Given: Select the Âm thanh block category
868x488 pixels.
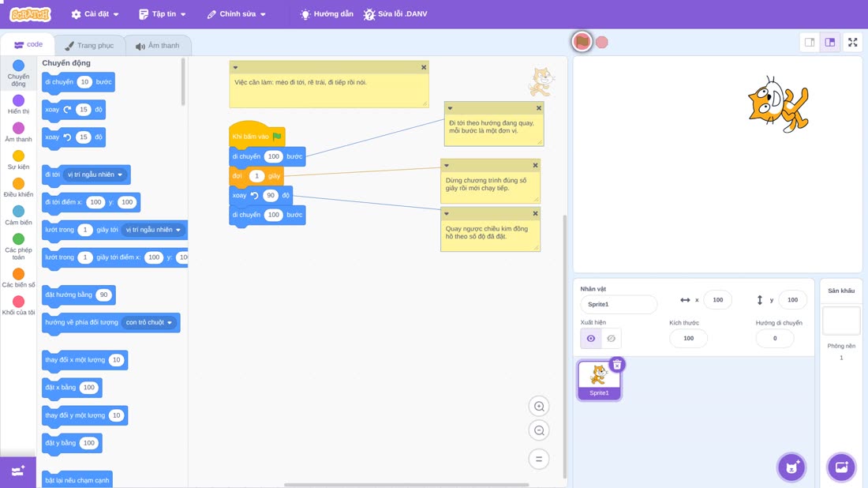Looking at the screenshot, I should (18, 132).
